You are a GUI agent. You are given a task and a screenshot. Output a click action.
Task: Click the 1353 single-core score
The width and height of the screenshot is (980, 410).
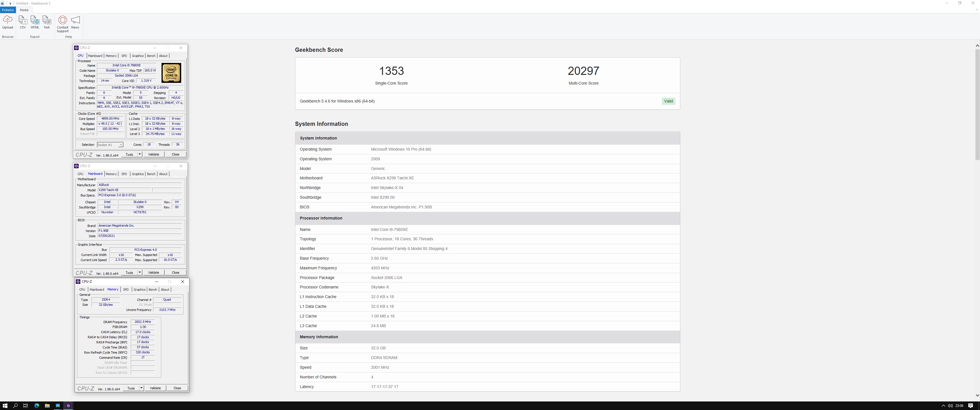(x=391, y=71)
